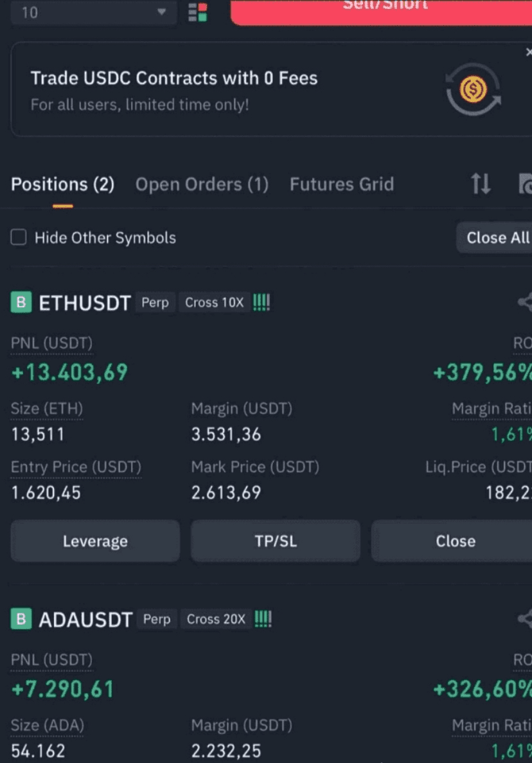The height and width of the screenshot is (763, 532).
Task: Open the ETHUSDT Cross 10X margin selector
Action: [214, 302]
